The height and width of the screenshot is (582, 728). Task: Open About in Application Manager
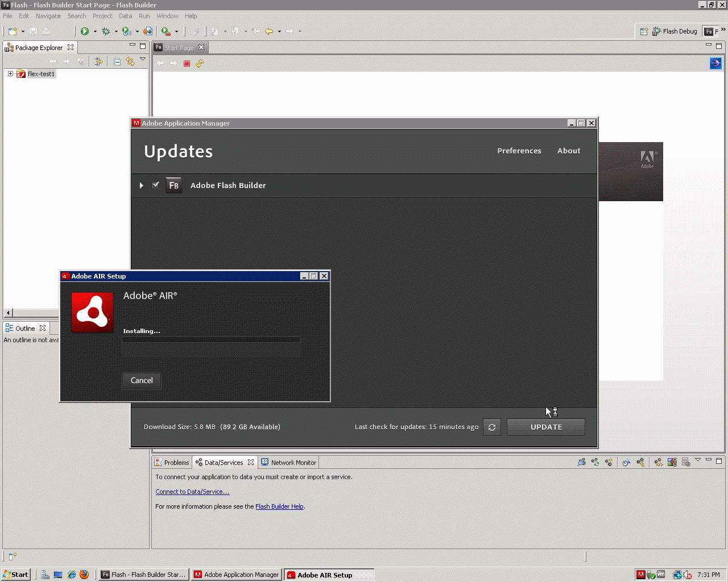(x=569, y=151)
